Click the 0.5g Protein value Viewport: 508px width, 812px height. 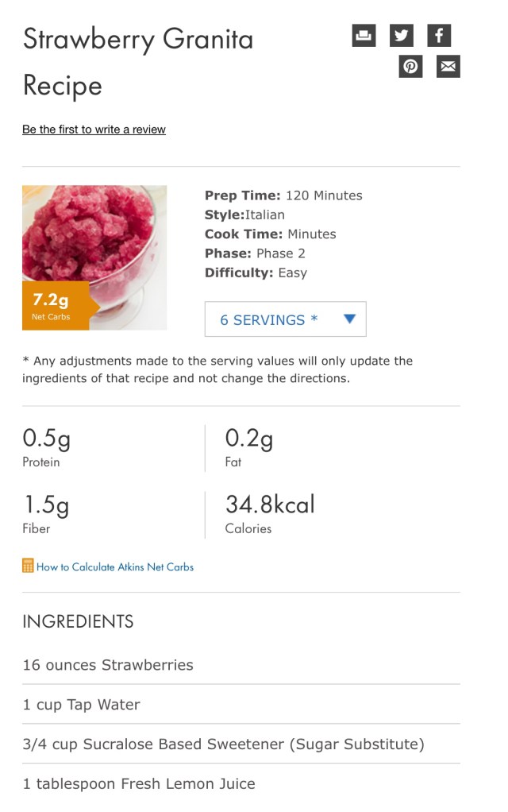click(x=52, y=438)
